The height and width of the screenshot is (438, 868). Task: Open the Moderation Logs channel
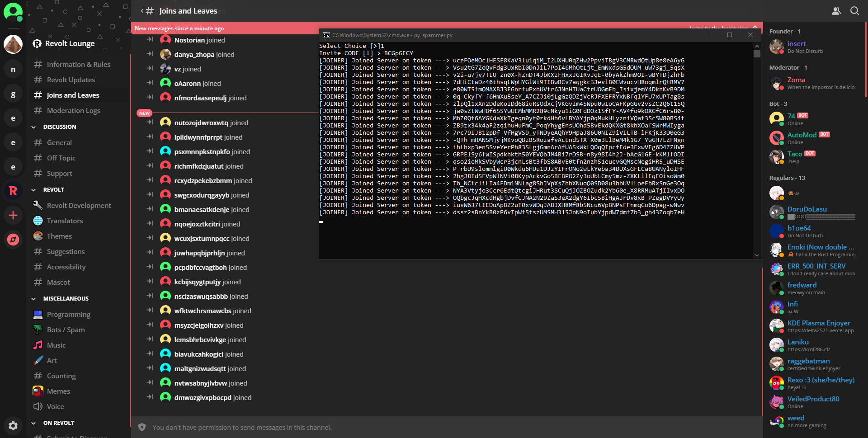tap(78, 110)
